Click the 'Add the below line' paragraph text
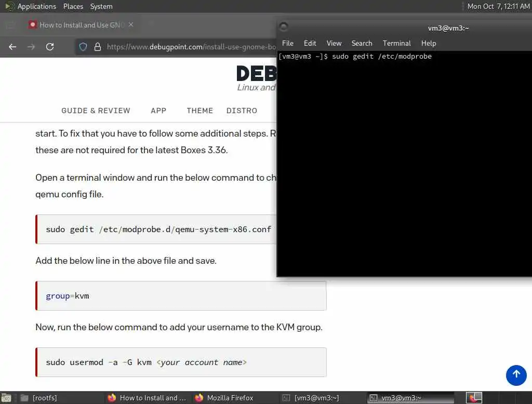532x404 pixels. point(126,261)
